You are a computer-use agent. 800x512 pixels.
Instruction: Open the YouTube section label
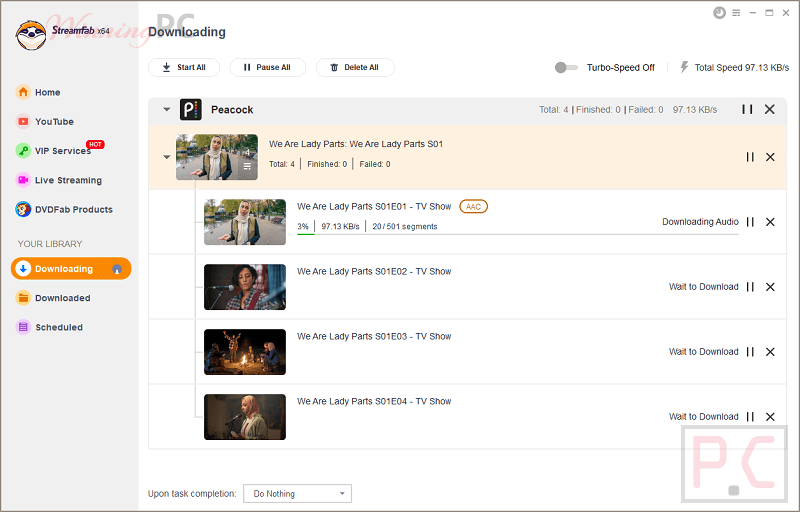click(55, 121)
